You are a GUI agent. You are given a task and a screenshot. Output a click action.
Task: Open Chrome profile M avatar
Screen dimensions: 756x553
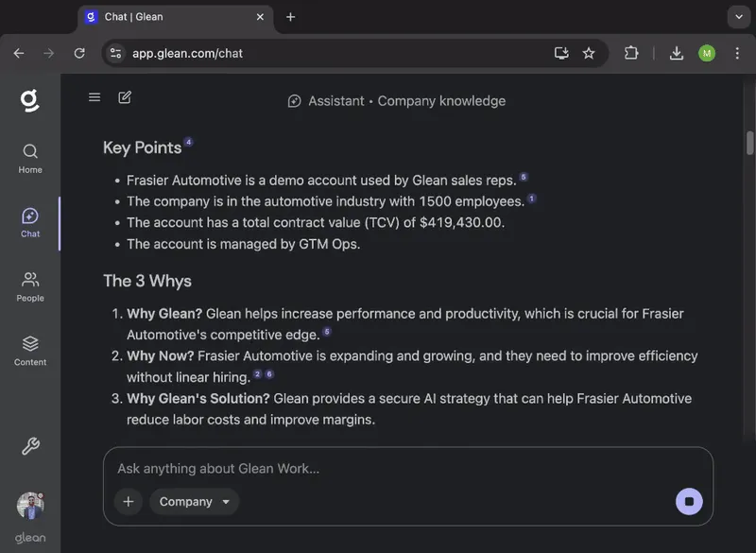[707, 53]
